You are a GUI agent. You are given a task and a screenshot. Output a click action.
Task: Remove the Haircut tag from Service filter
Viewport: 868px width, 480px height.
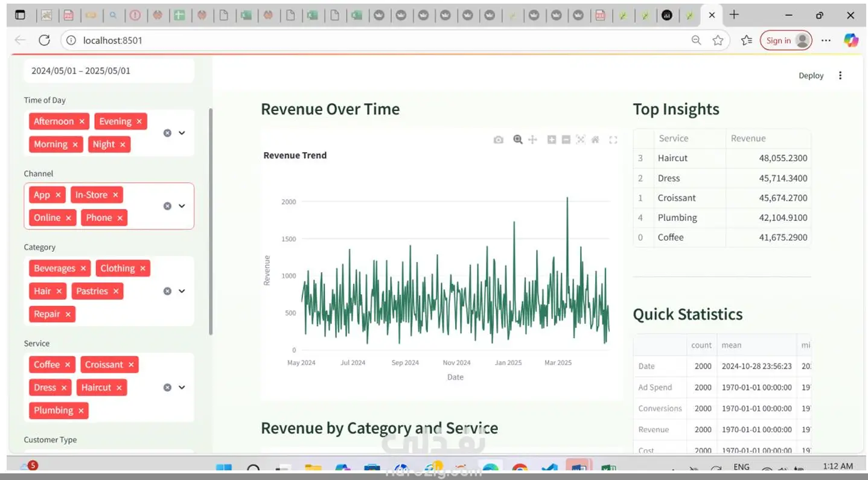(x=119, y=388)
